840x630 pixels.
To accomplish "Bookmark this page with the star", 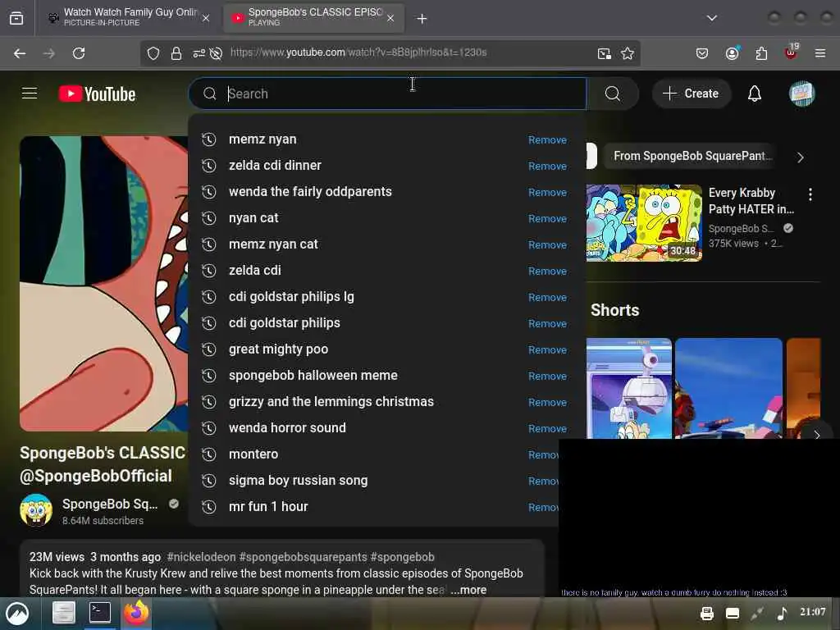I will point(628,53).
